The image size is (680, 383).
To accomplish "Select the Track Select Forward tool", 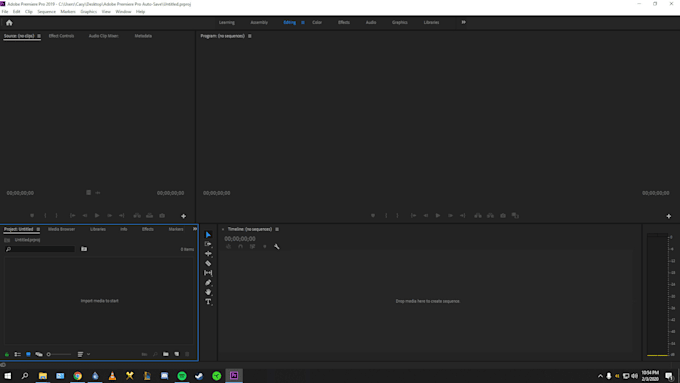I will [208, 244].
